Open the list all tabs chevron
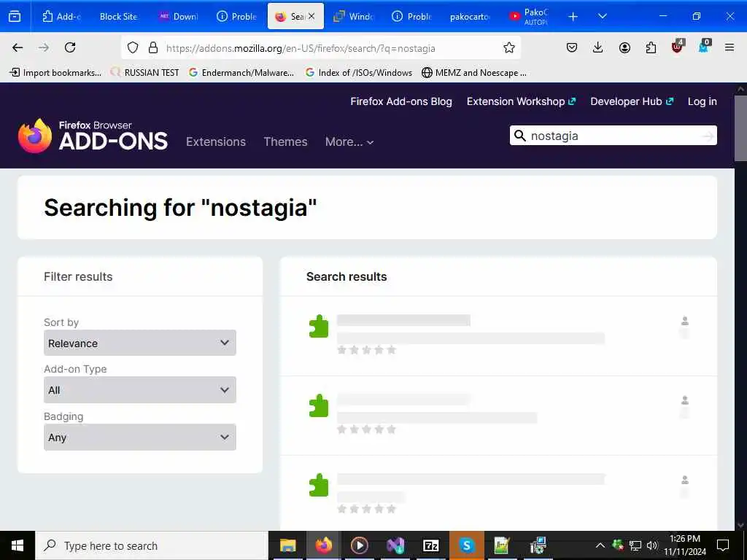 click(602, 16)
